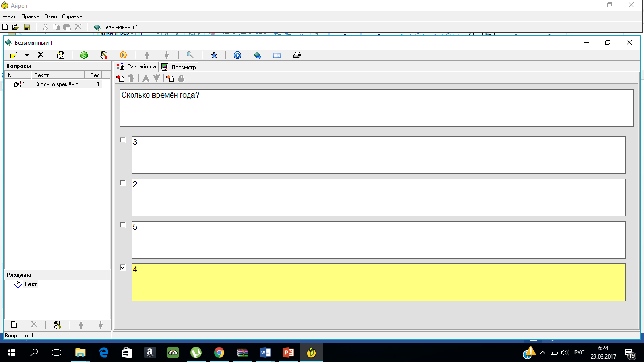
Task: Open the Файл menu
Action: coord(9,16)
